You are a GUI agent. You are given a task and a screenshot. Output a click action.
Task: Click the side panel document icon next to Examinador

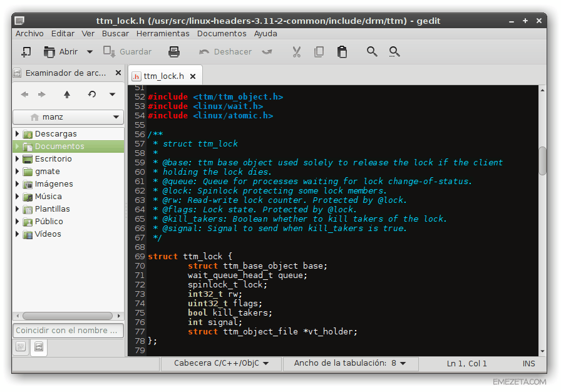tap(17, 73)
